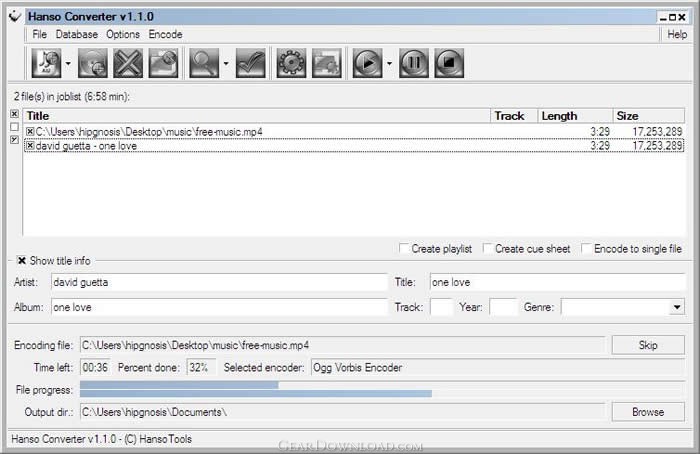
Task: Select the free-music.mp4 joblist row
Action: point(354,132)
